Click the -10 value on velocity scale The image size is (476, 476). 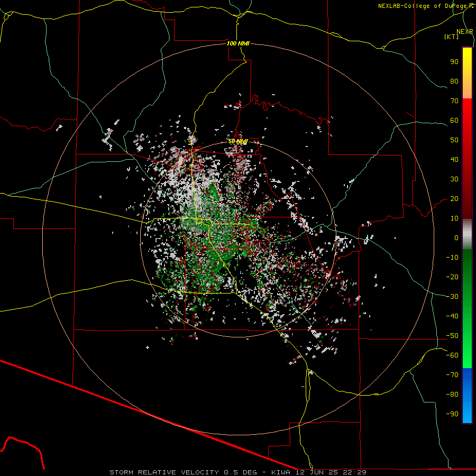coord(452,258)
